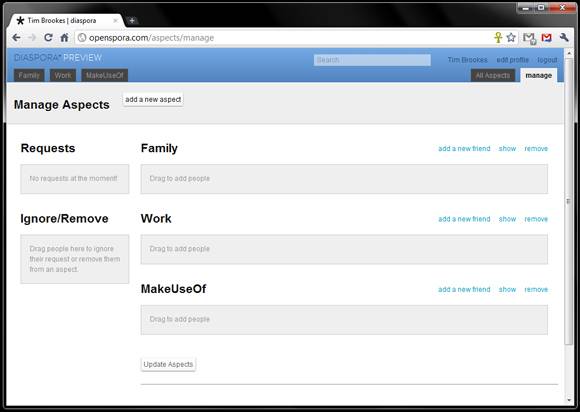Click the MakeUseOf heading text
The width and height of the screenshot is (580, 412).
173,289
